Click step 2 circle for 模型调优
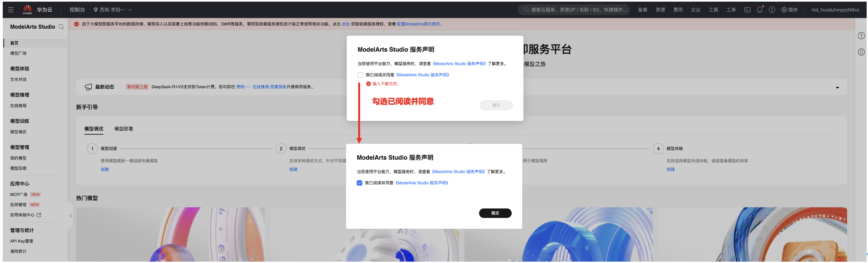 tap(281, 149)
